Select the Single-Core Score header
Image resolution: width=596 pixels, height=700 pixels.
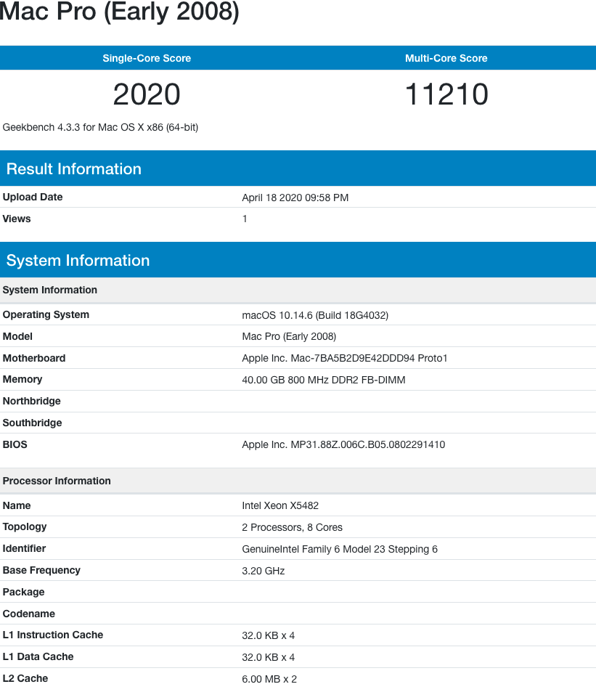147,58
